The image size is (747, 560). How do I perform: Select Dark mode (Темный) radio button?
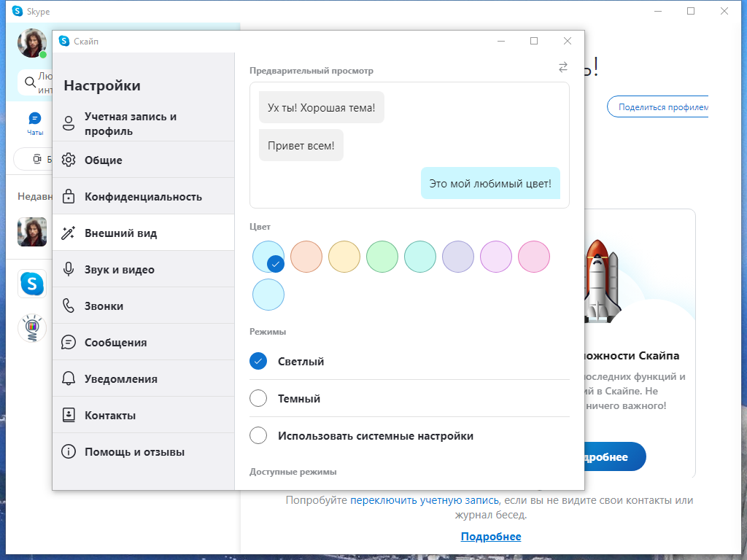click(258, 398)
